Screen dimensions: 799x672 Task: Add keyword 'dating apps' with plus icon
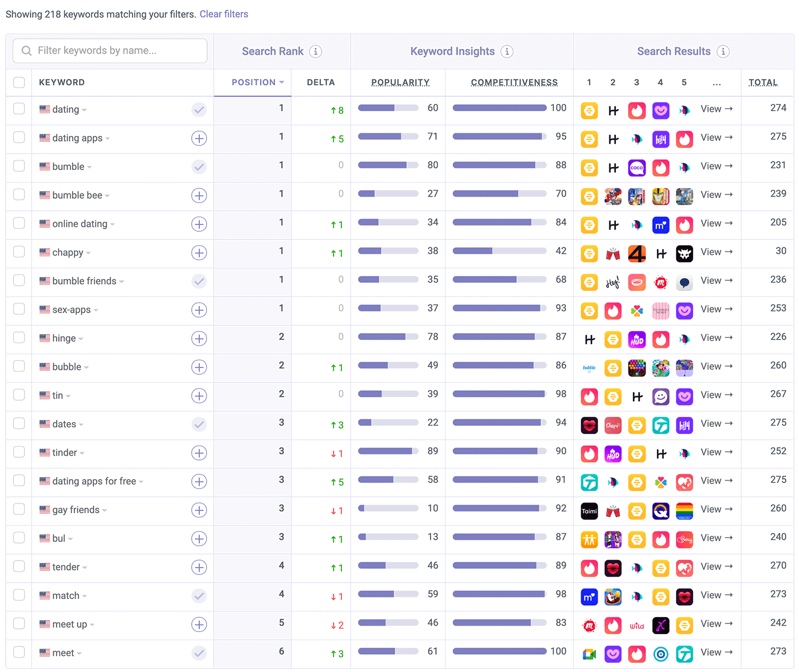pos(199,139)
